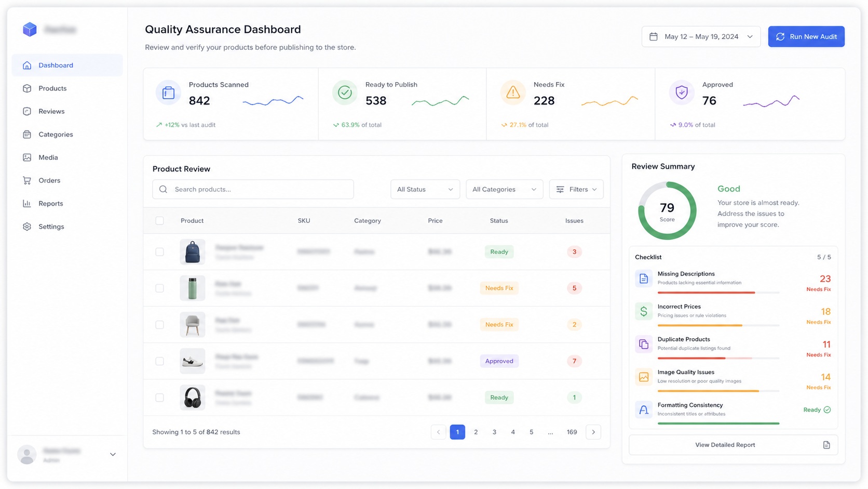Click the refresh icon on Run New Audit
Screen dimensions: 868x489
coord(780,36)
